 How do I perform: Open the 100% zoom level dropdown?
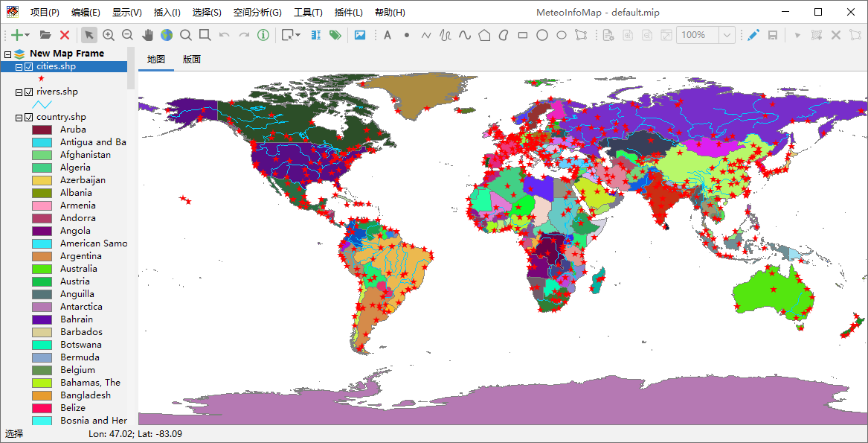(x=727, y=35)
